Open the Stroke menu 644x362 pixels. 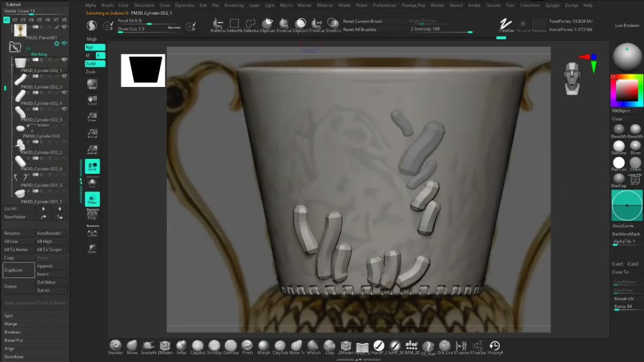(474, 5)
